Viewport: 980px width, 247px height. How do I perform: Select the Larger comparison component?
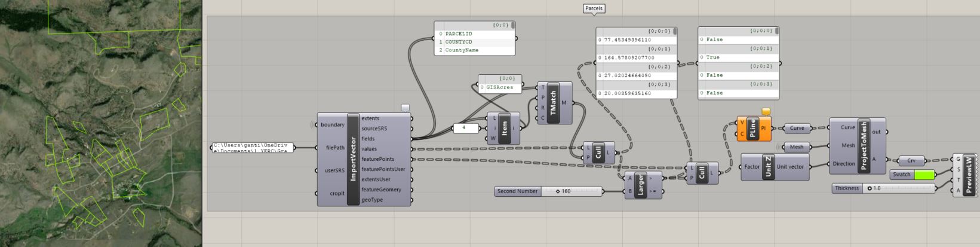point(641,185)
